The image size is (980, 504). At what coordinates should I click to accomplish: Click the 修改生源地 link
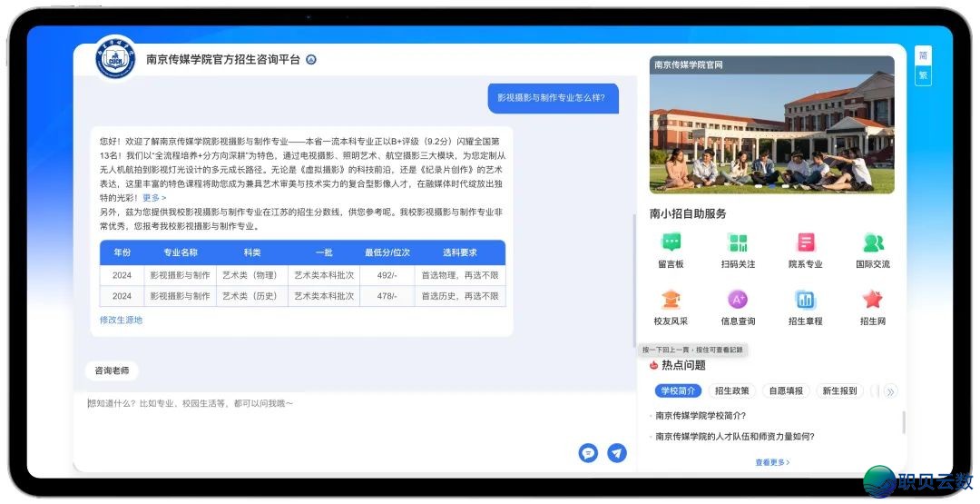pyautogui.click(x=122, y=320)
